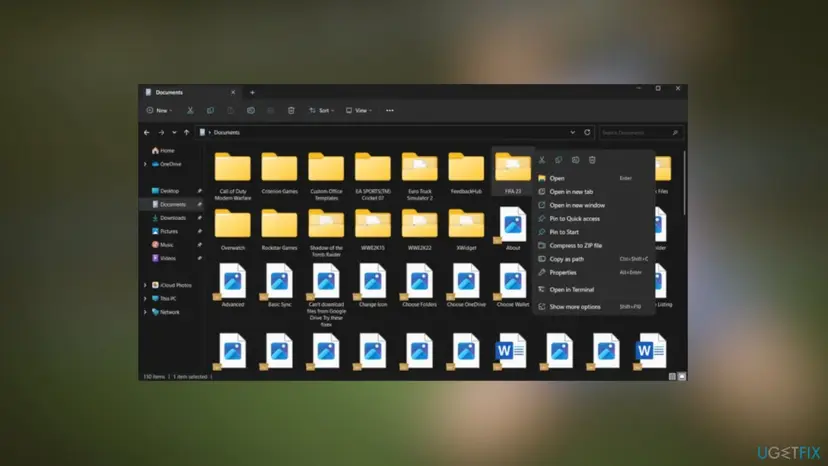Close the Documents tab

[x=233, y=92]
